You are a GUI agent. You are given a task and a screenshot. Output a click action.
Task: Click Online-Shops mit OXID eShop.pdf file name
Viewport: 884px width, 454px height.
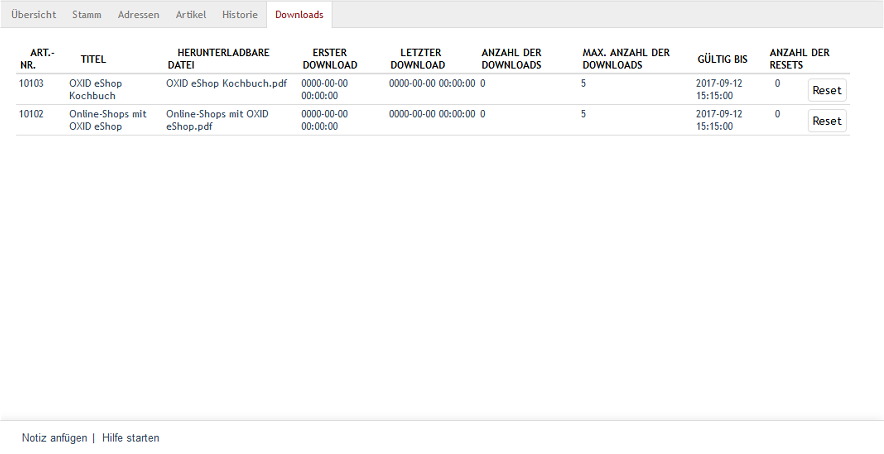point(217,120)
